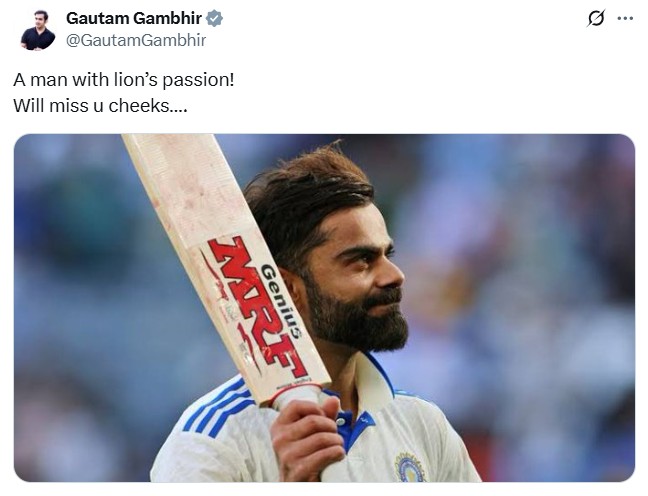The height and width of the screenshot is (496, 648).
Task: Click the plain upper blade of the bat
Action: point(182,188)
